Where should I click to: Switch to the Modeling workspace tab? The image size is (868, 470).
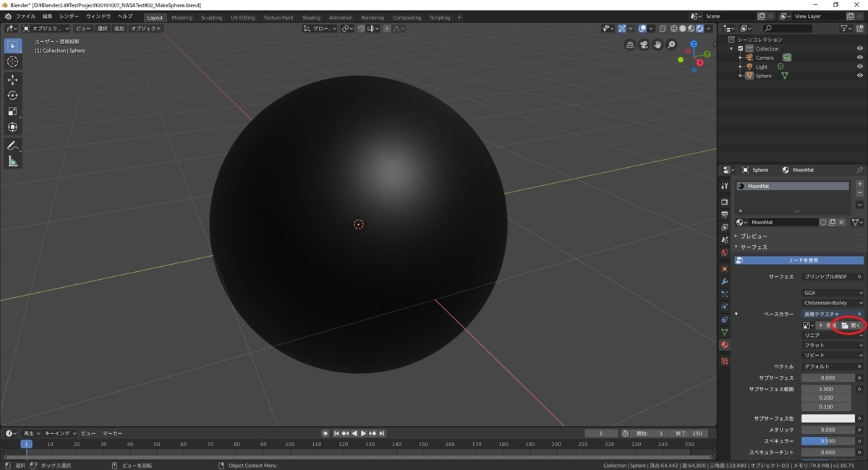point(182,17)
